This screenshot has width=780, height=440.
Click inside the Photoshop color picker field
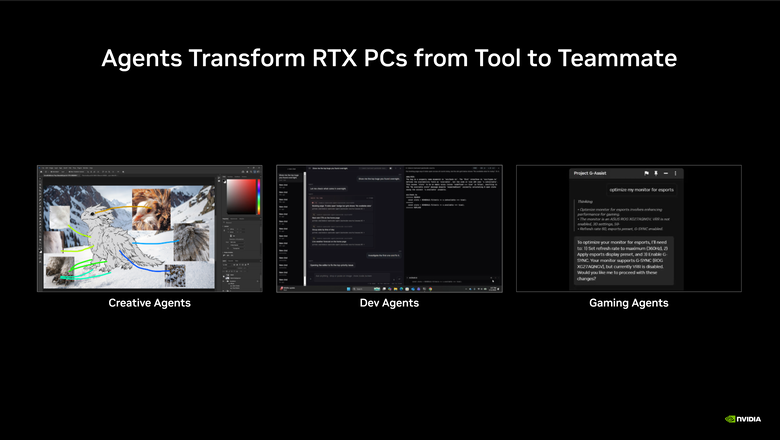point(242,196)
